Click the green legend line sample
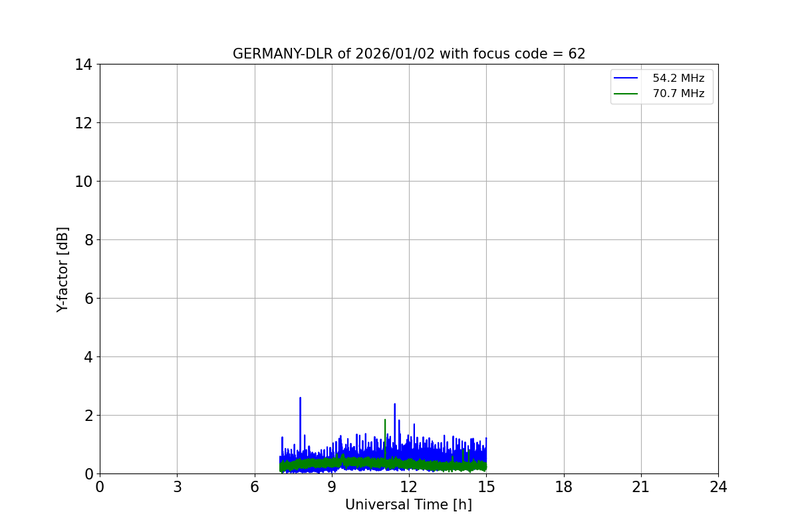This screenshot has width=798, height=532. coord(626,94)
